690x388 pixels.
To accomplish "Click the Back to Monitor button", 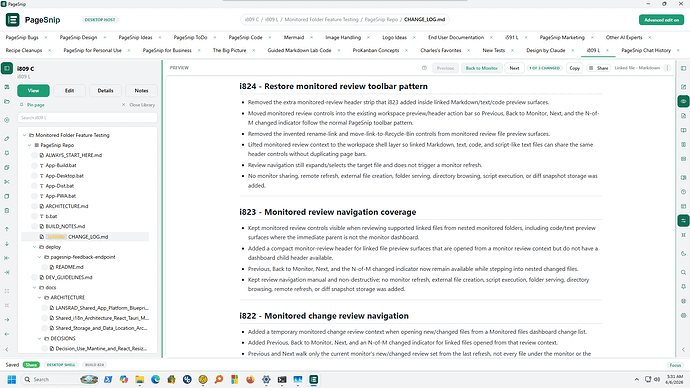I will coord(481,68).
